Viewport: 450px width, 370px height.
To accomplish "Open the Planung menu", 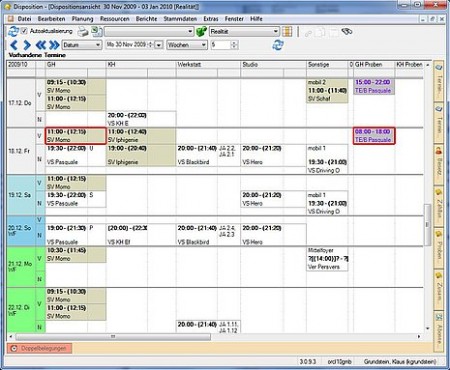I will [82, 19].
